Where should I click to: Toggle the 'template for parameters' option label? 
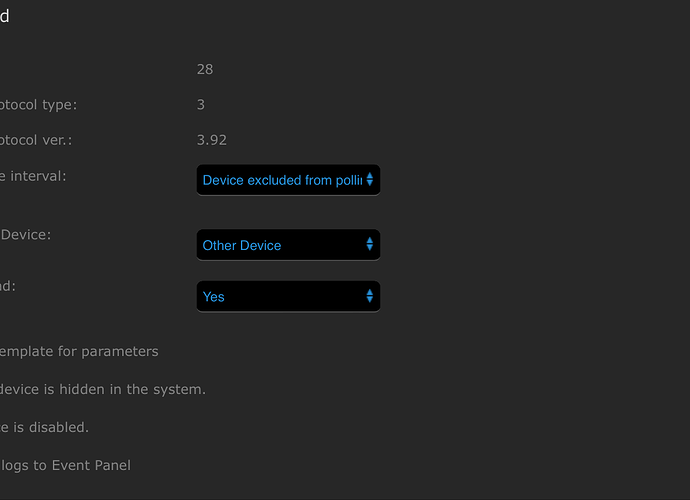(x=79, y=351)
